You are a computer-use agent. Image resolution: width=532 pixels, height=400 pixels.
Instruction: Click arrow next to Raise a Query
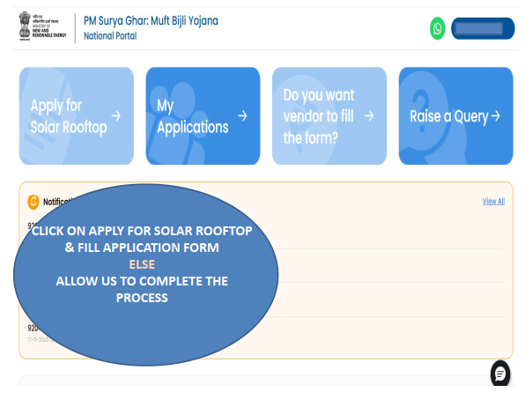pyautogui.click(x=496, y=115)
